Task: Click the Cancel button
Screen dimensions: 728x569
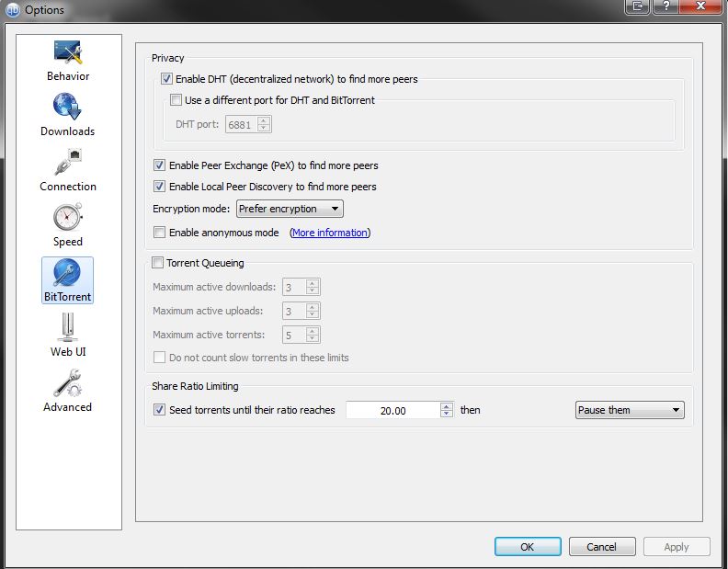Action: click(602, 547)
